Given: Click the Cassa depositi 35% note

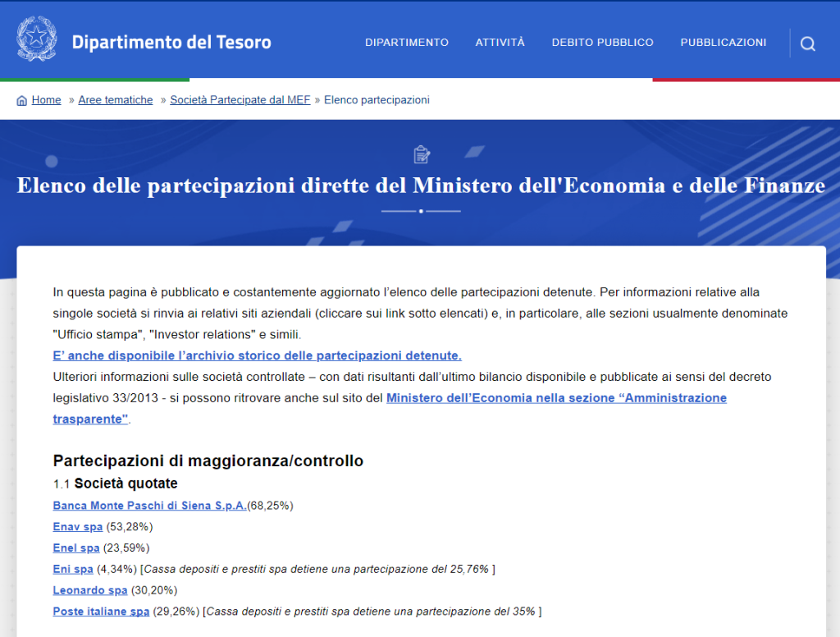Looking at the screenshot, I should 372,612.
